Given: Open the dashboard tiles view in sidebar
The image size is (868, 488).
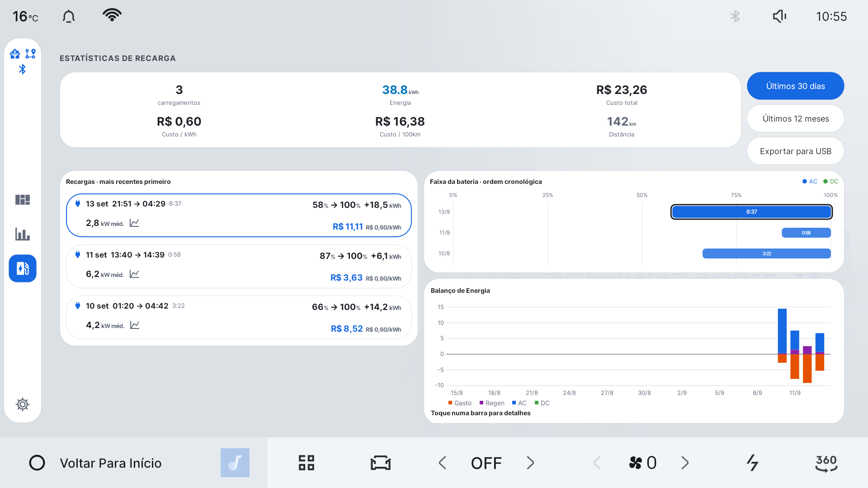Looking at the screenshot, I should [23, 200].
